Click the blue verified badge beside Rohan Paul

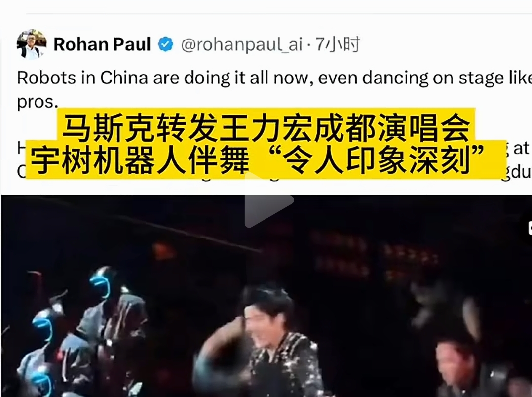pos(166,44)
